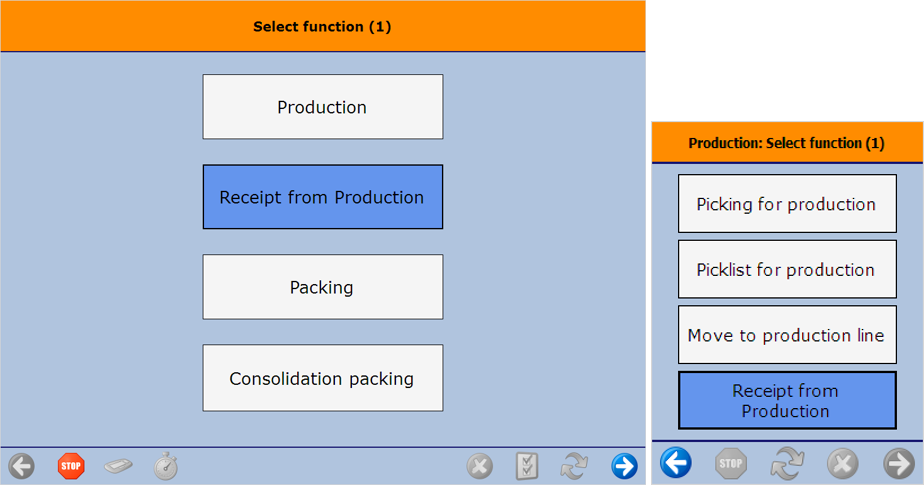Image resolution: width=924 pixels, height=485 pixels.
Task: Choose Move to production line
Action: [787, 335]
